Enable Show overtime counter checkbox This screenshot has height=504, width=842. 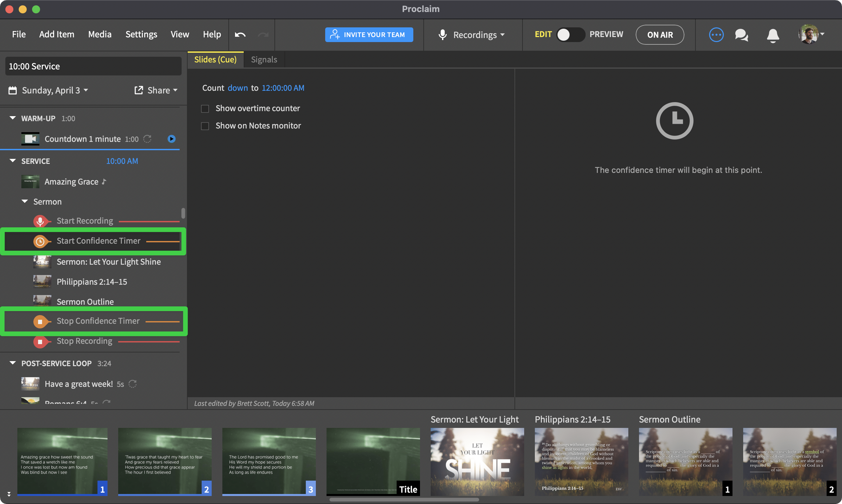click(x=205, y=109)
